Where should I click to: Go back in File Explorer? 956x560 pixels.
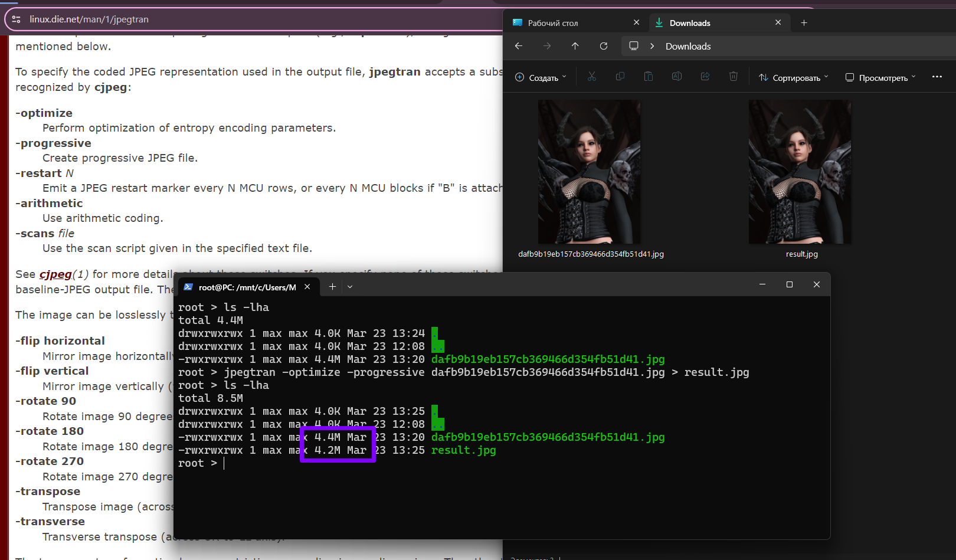click(519, 46)
